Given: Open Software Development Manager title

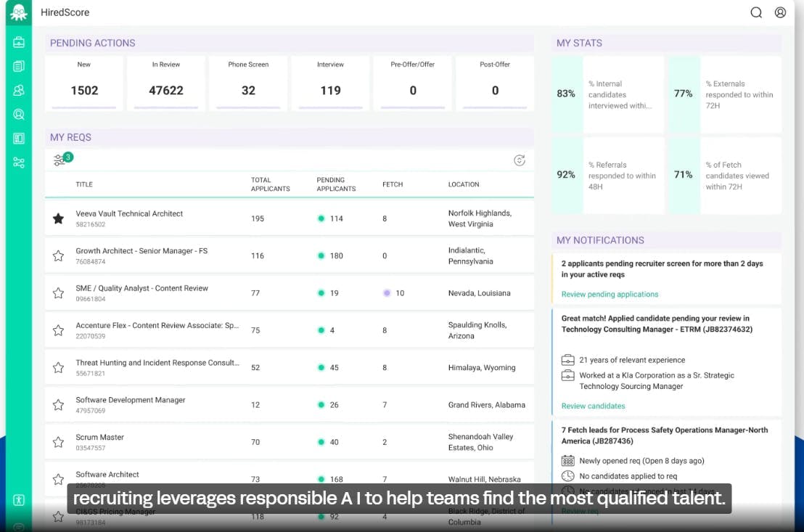Looking at the screenshot, I should 130,400.
